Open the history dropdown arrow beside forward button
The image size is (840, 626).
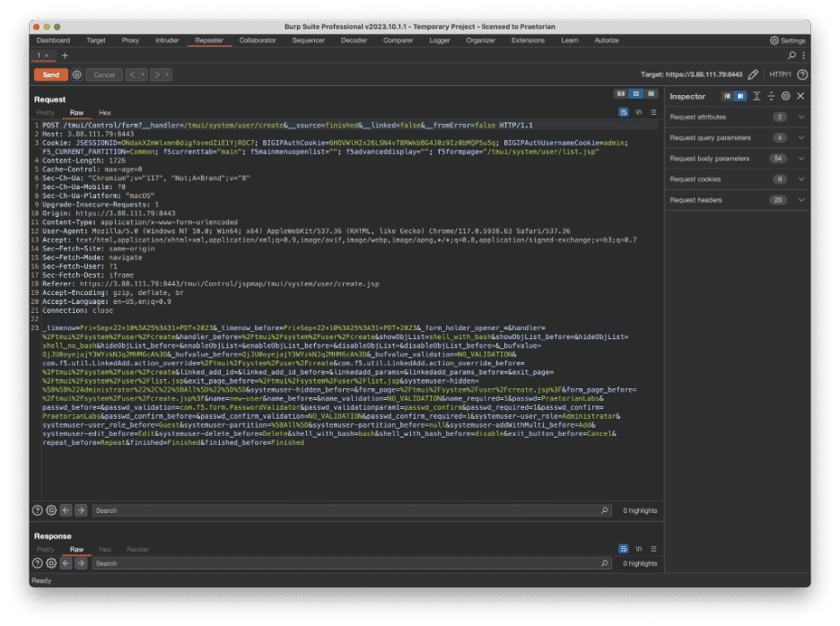(168, 74)
